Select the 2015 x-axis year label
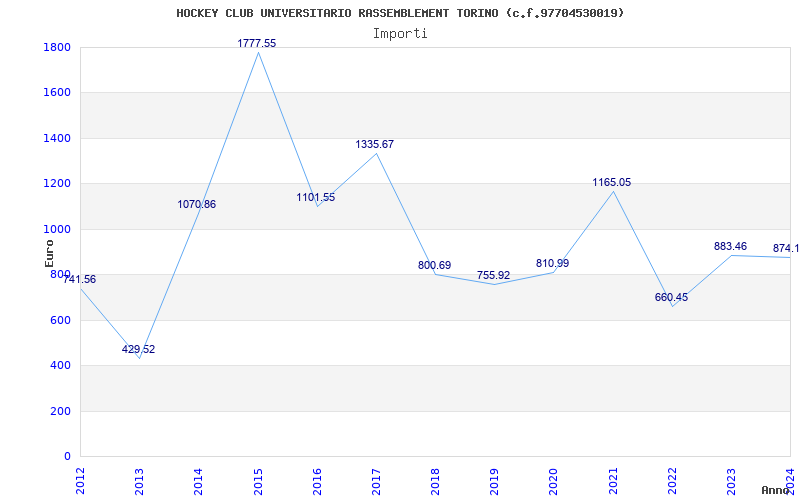The width and height of the screenshot is (800, 500). pos(258,481)
